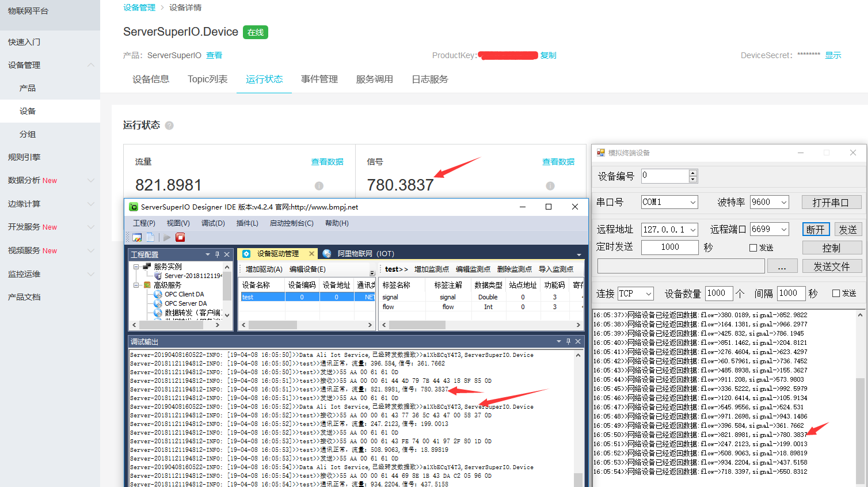This screenshot has width=868, height=487.
Task: Open the 工程配置 panel options dropdown arrow
Action: (208, 254)
